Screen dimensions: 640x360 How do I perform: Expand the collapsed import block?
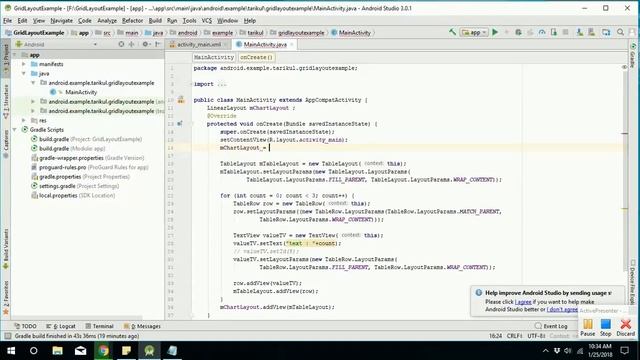[x=191, y=84]
